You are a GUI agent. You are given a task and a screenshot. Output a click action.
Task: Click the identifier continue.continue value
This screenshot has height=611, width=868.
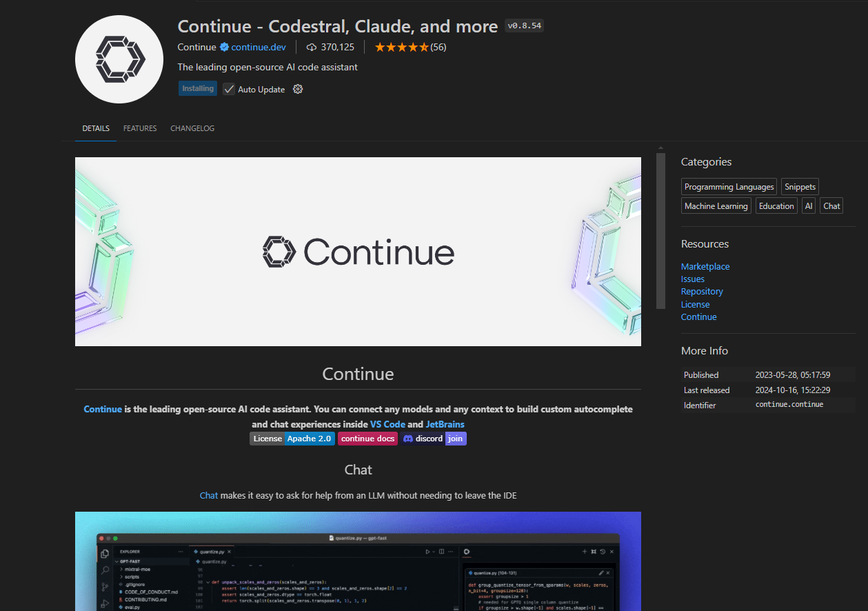pyautogui.click(x=789, y=405)
